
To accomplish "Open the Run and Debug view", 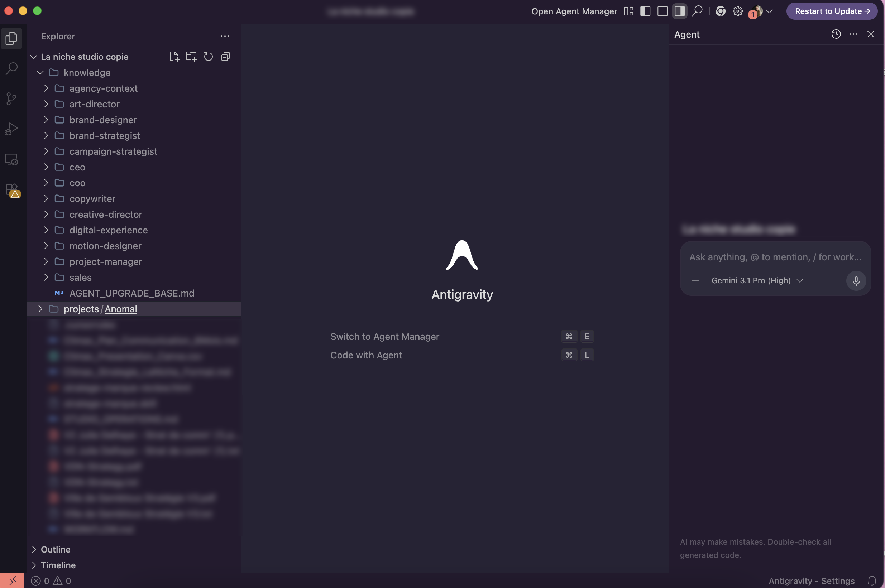I will tap(11, 129).
